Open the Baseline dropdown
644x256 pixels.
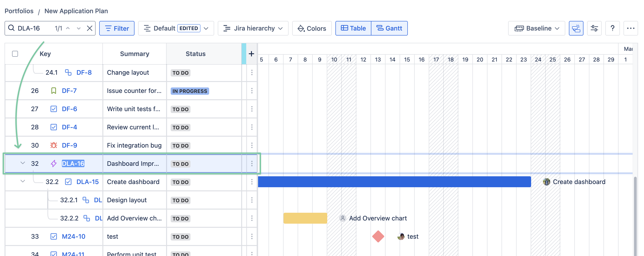tap(536, 28)
